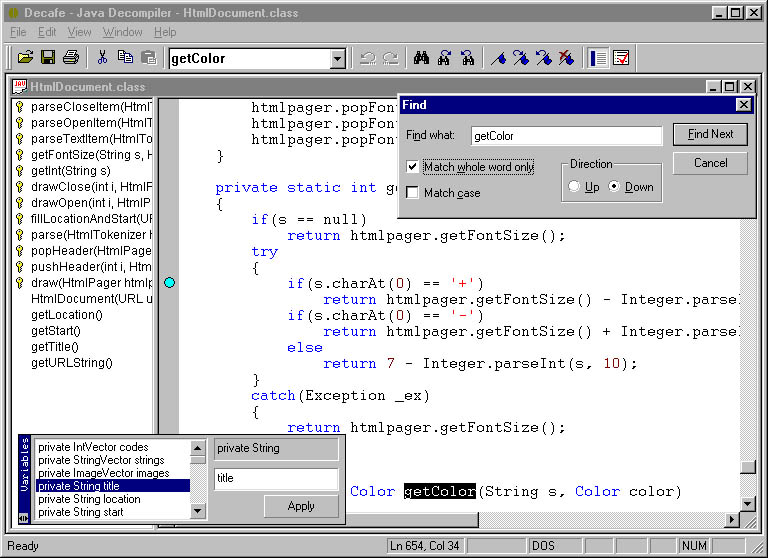
Task: Click the Find what text field
Action: 565,135
